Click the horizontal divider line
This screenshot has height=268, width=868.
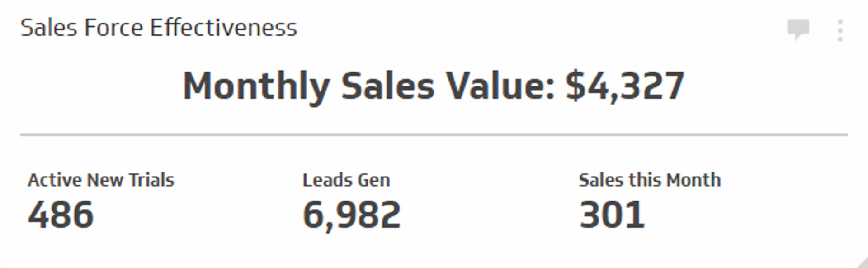[x=433, y=134]
